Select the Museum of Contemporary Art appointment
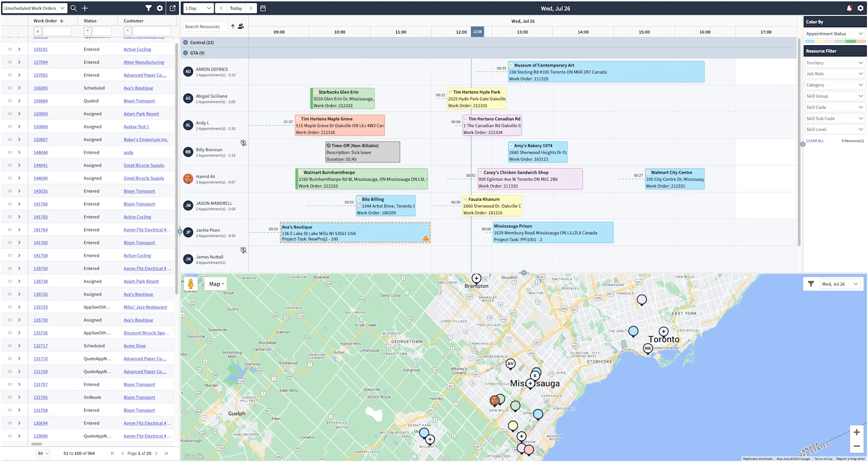Screen dimensions: 868x462 (x=606, y=72)
